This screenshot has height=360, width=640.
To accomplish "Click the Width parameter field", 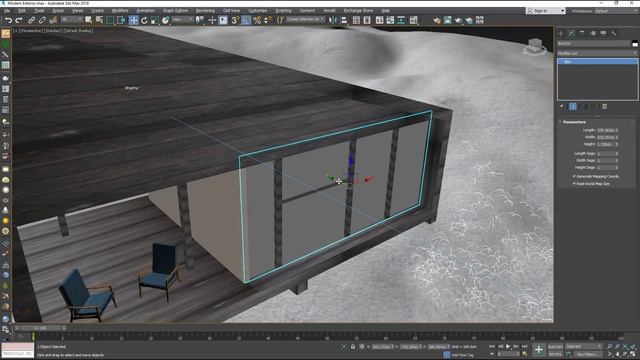I will coord(606,137).
